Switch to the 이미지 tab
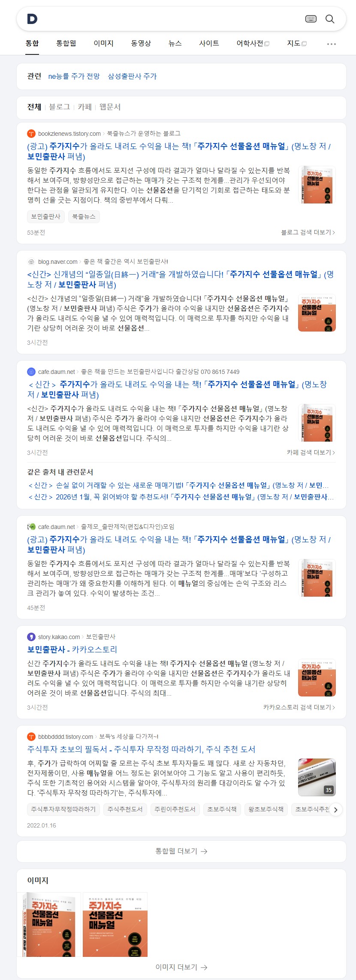This screenshot has height=980, width=356. [103, 43]
